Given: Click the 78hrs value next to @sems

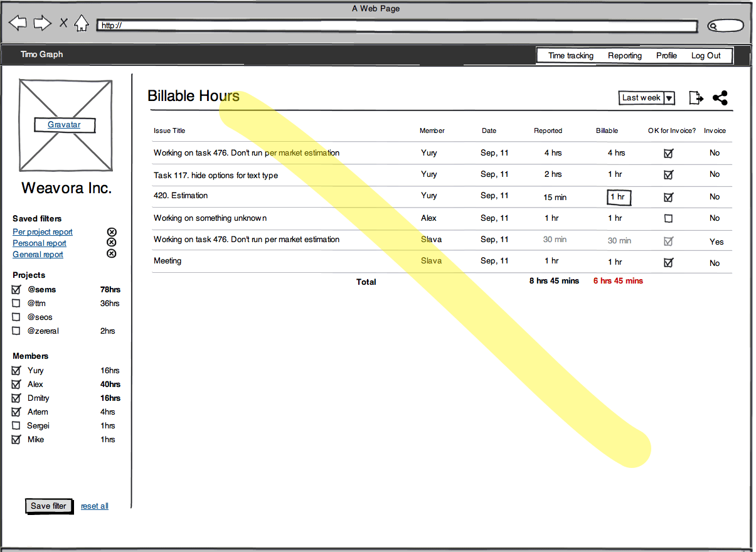Looking at the screenshot, I should pyautogui.click(x=110, y=290).
